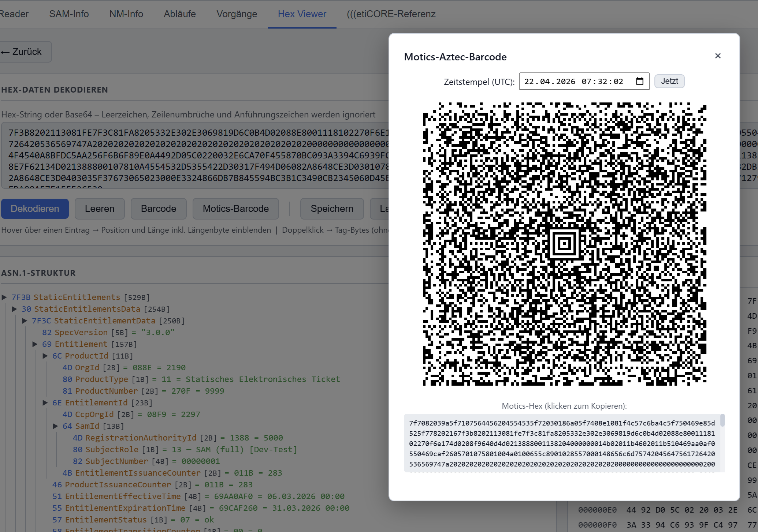This screenshot has width=758, height=532.
Task: Click the Dekodieren button
Action: point(35,209)
